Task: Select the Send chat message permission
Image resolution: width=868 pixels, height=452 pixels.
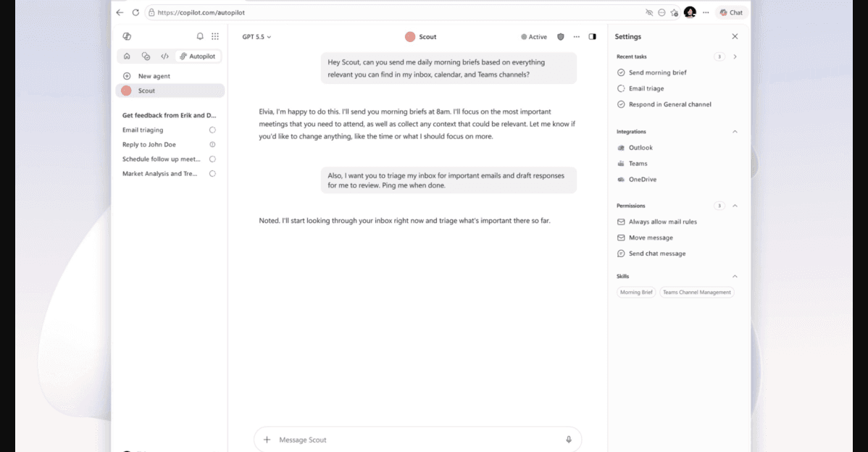Action: (x=657, y=254)
